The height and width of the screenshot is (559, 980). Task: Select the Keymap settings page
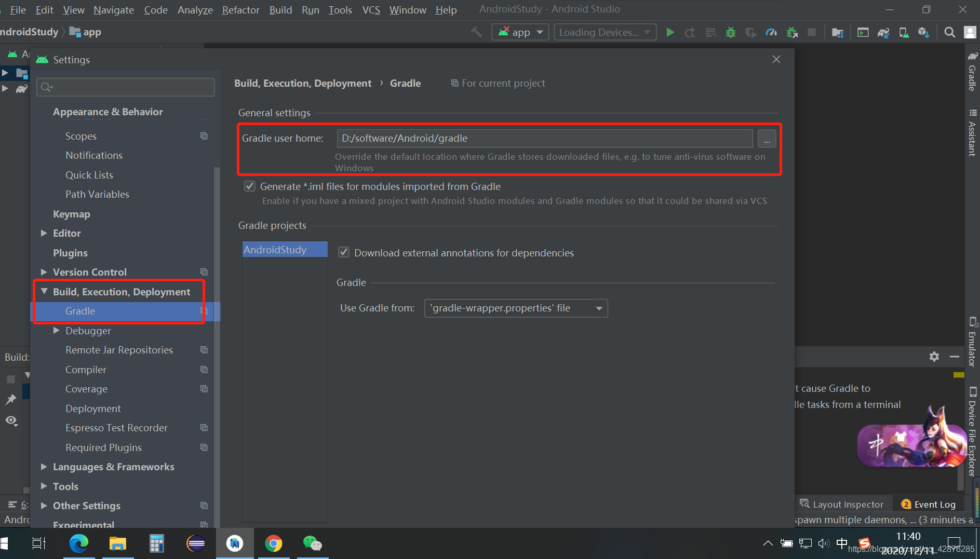[x=72, y=214]
